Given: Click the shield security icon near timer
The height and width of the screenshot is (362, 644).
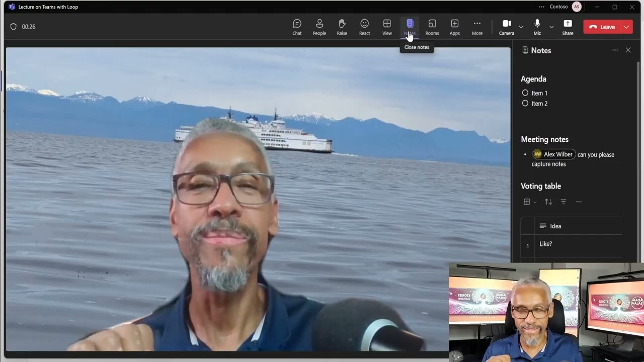Looking at the screenshot, I should point(14,27).
